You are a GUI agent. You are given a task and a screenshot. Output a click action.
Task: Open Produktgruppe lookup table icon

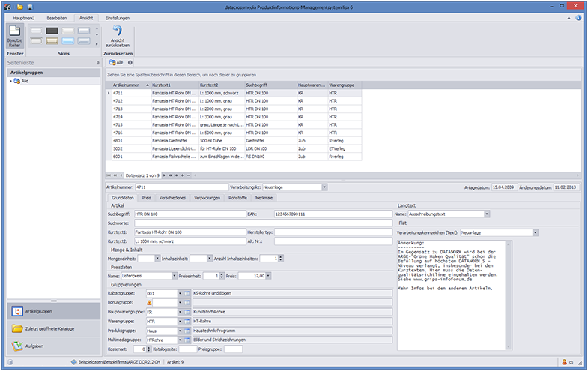(x=187, y=331)
